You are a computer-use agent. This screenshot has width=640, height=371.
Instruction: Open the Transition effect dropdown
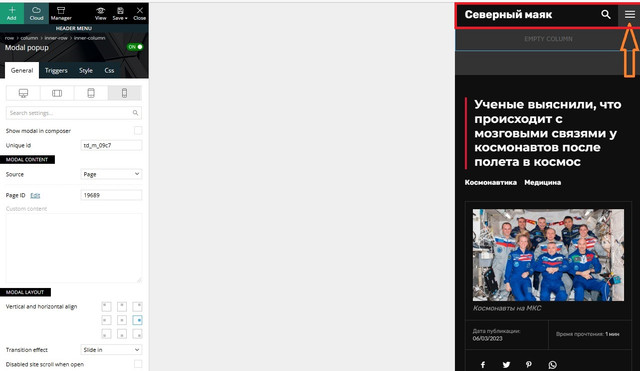coord(111,350)
